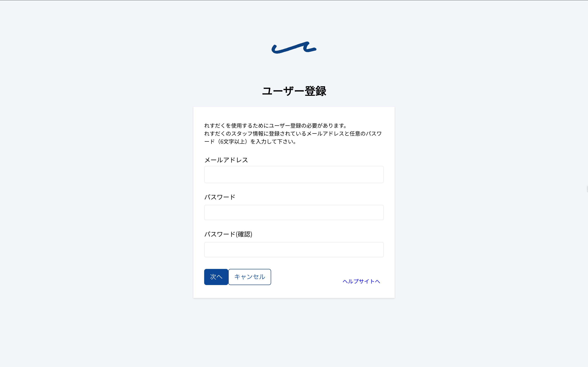
Task: Click the blue wave logo
Action: click(x=294, y=48)
